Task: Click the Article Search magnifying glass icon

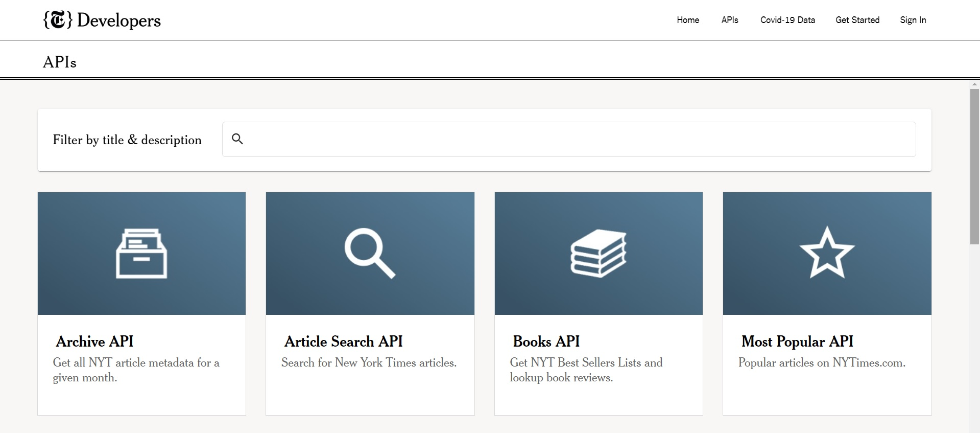Action: click(x=370, y=254)
